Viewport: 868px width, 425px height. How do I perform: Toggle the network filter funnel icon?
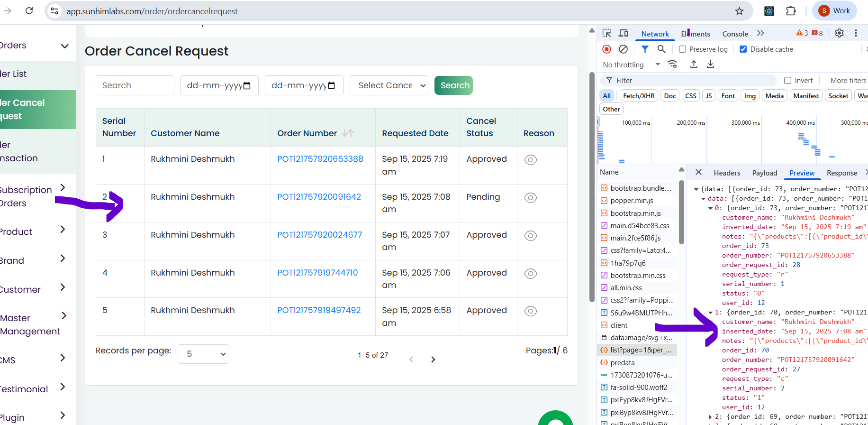pyautogui.click(x=645, y=49)
